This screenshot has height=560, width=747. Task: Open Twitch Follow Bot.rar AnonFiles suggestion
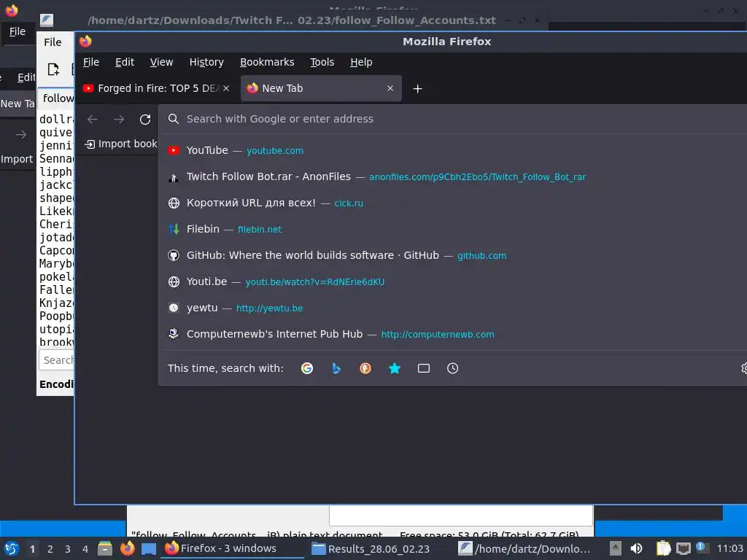[452, 176]
